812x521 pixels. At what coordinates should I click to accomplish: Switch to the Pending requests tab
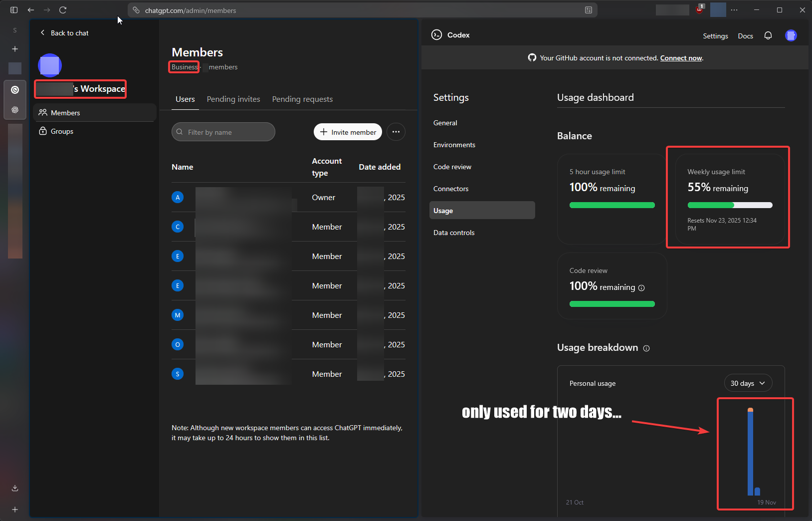coord(302,99)
